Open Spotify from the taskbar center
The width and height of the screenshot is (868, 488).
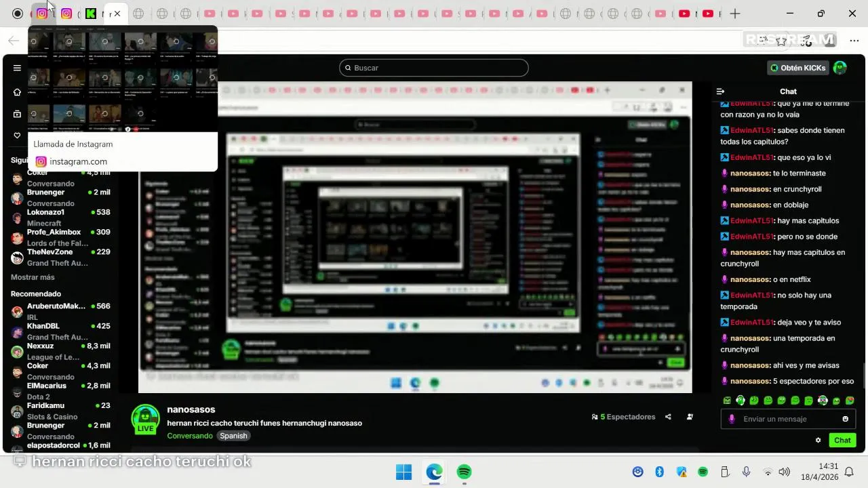(464, 472)
